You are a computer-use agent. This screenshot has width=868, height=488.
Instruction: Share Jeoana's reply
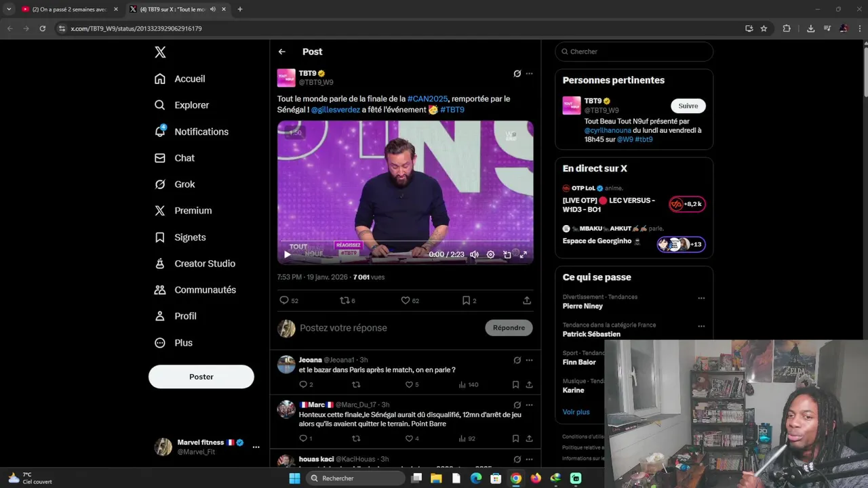pos(529,384)
